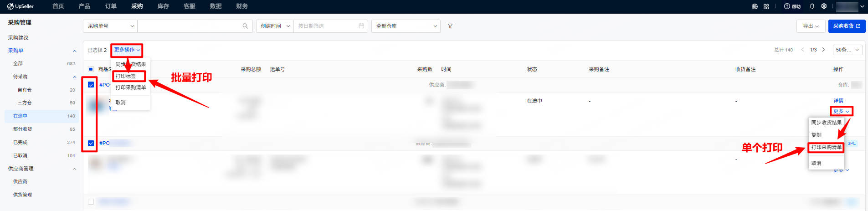Screen dimensions: 868x211
Task: Open the 订单 top menu
Action: coord(111,6)
